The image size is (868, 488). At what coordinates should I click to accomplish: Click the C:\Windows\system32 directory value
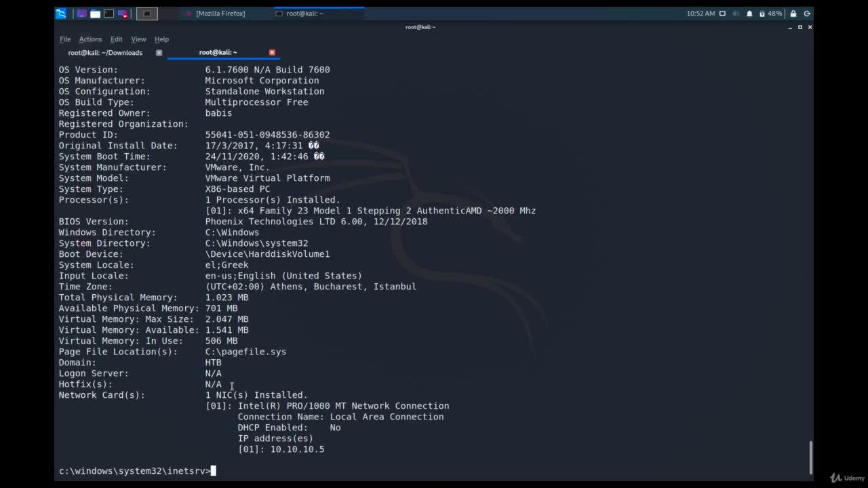[256, 243]
